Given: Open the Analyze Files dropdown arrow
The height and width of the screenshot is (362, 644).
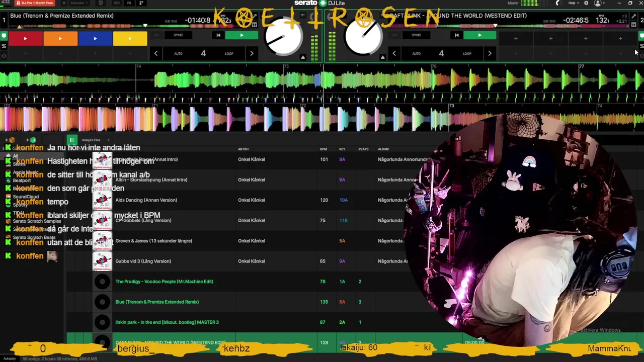Looking at the screenshot, I should click(108, 140).
